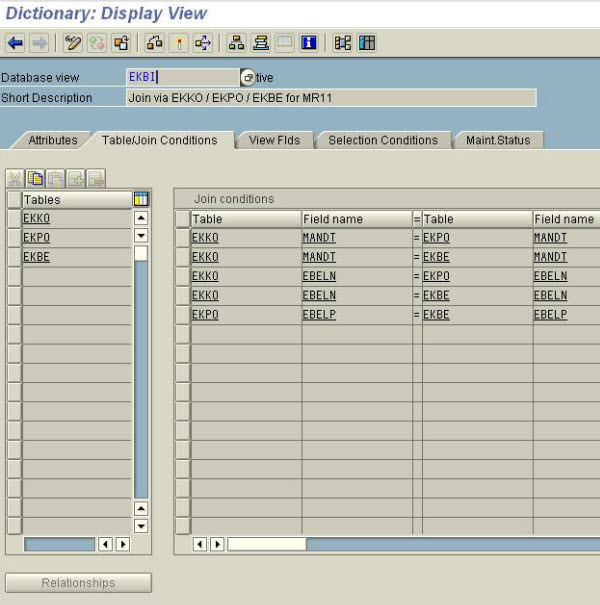Select row marker for EKPO in Tables

point(13,237)
